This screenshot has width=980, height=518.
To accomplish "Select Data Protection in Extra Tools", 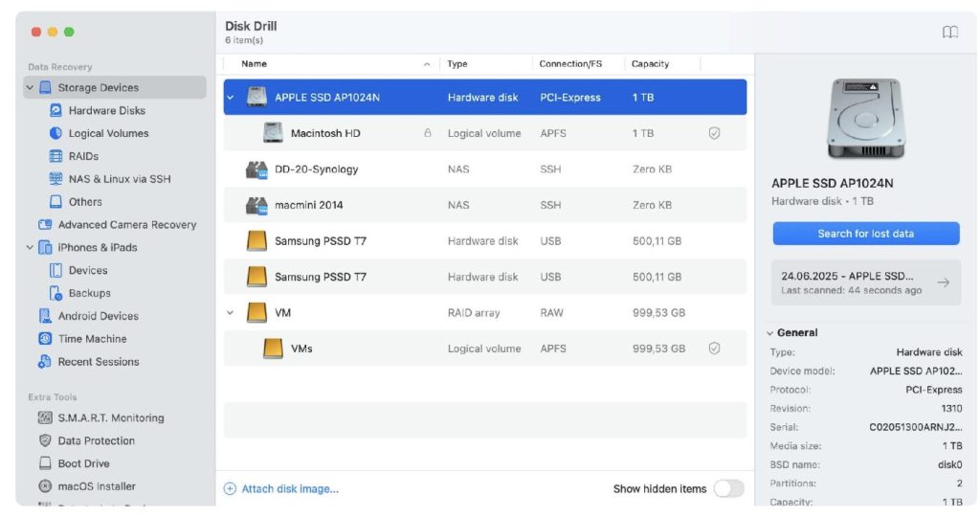I will [x=97, y=440].
